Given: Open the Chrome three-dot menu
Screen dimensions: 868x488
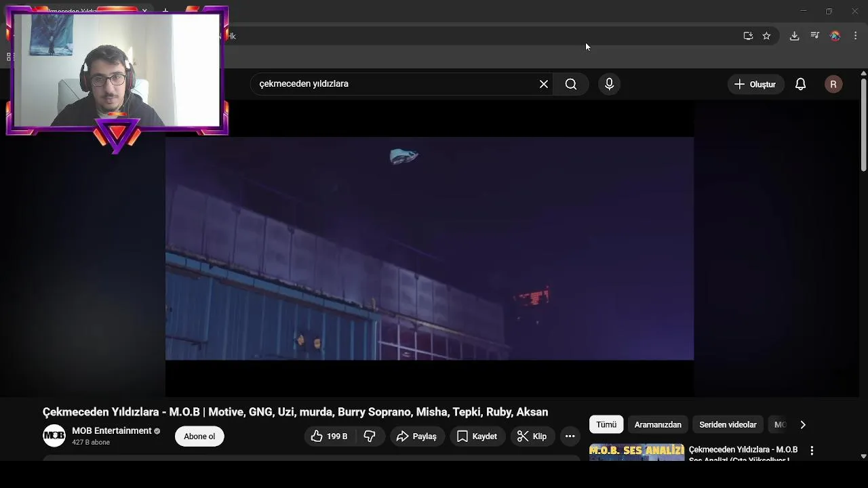Looking at the screenshot, I should [x=856, y=36].
